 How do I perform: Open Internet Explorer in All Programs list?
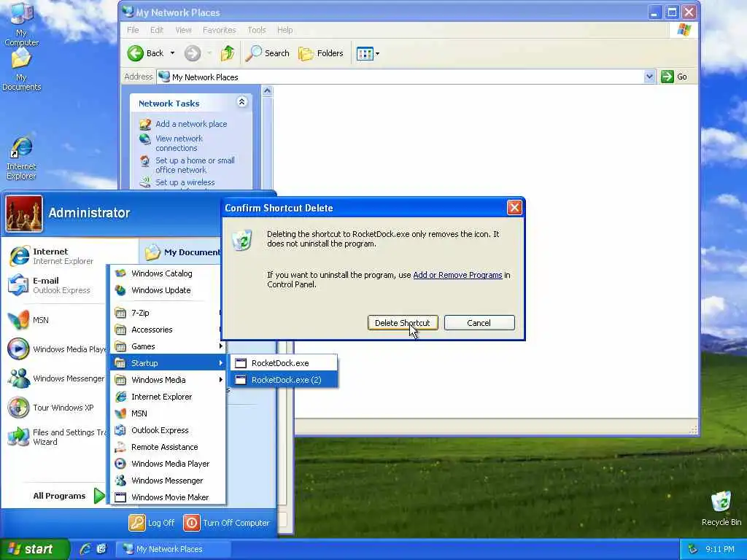[167, 397]
